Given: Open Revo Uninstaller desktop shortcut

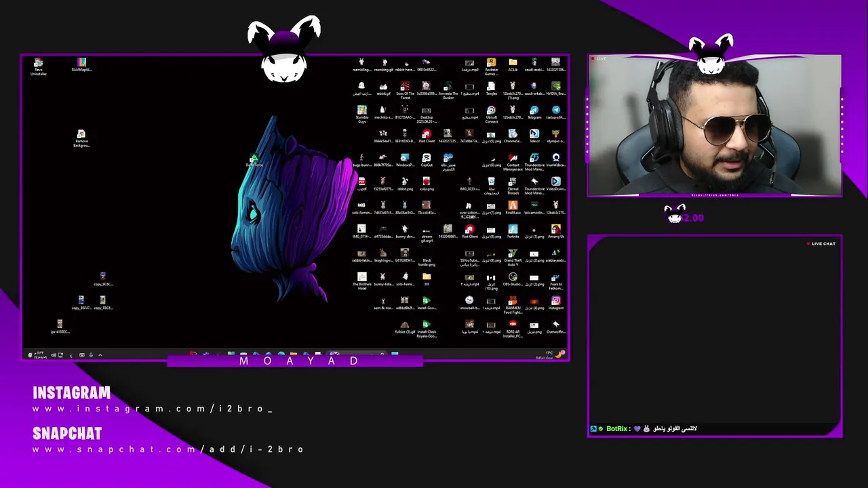Looking at the screenshot, I should [x=39, y=66].
